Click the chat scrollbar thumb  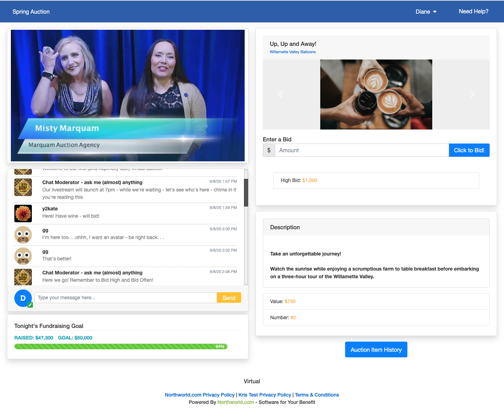pos(246,192)
